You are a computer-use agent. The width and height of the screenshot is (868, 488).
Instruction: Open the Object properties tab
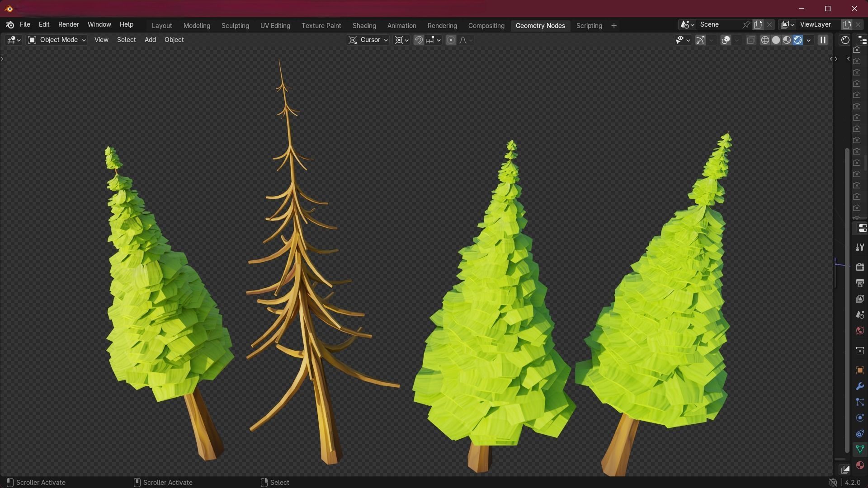point(860,370)
